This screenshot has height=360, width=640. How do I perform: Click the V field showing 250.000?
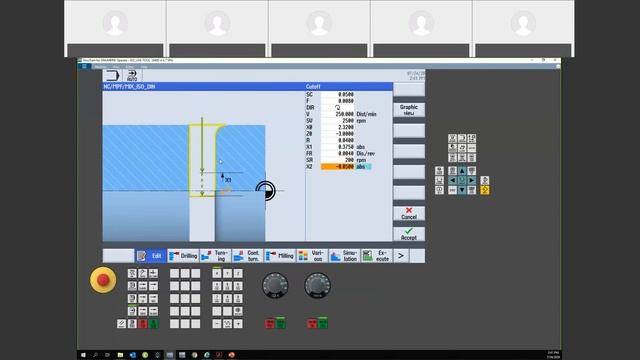point(338,114)
